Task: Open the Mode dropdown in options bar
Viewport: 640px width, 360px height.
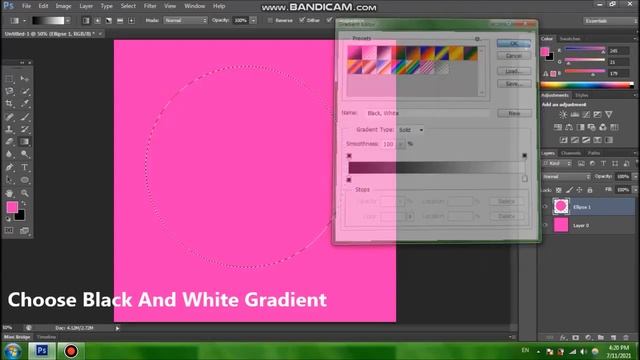Action: pyautogui.click(x=185, y=20)
